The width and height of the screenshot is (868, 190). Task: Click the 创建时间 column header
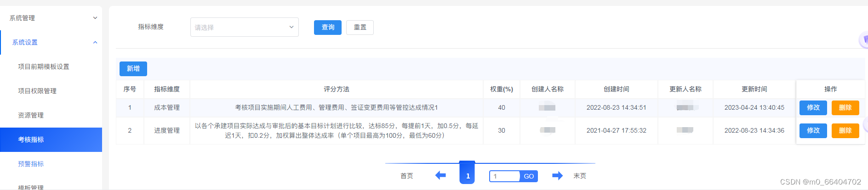(x=617, y=89)
